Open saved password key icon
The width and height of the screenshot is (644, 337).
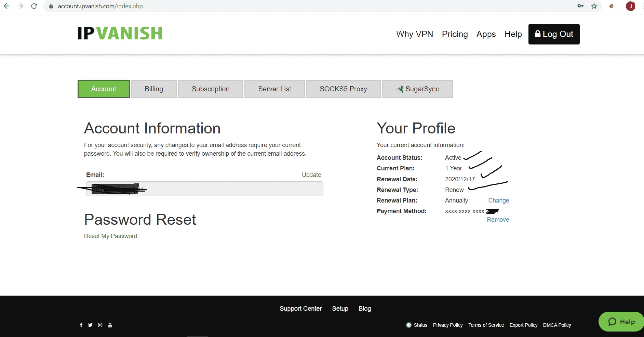click(580, 6)
